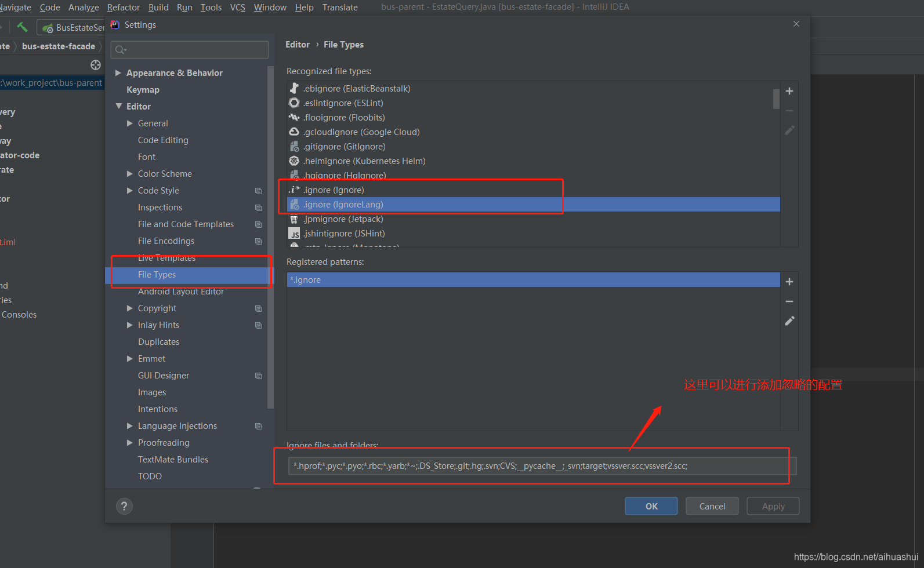This screenshot has width=924, height=568.
Task: Click project-level icon next to Inspections
Action: point(258,207)
